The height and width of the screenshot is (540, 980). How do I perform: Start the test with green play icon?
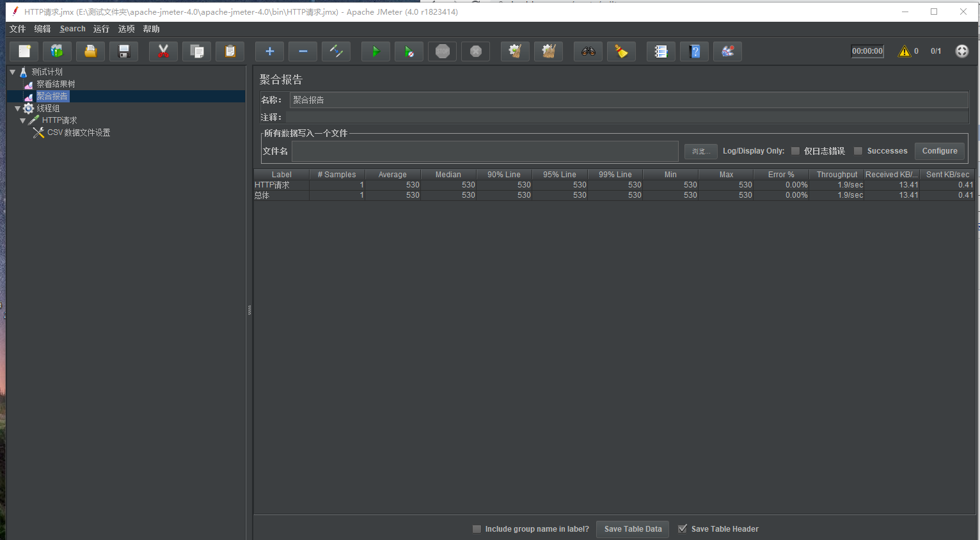(375, 51)
